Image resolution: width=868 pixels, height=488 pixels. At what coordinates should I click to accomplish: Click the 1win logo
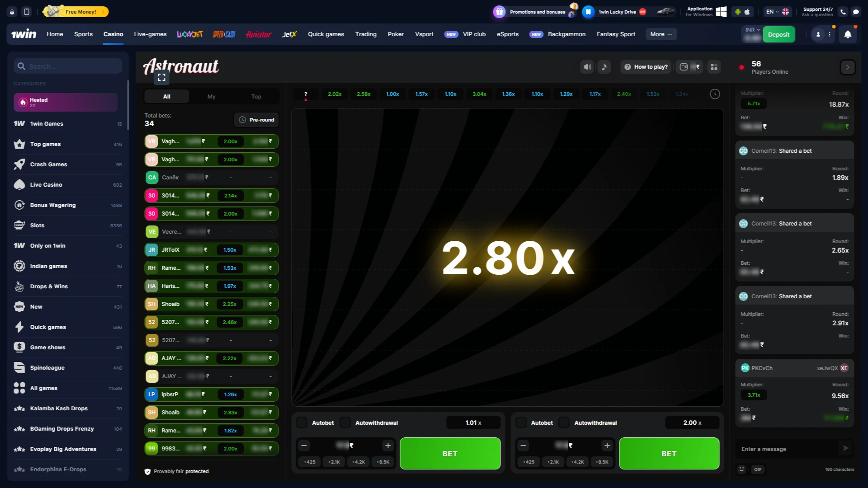(x=24, y=34)
